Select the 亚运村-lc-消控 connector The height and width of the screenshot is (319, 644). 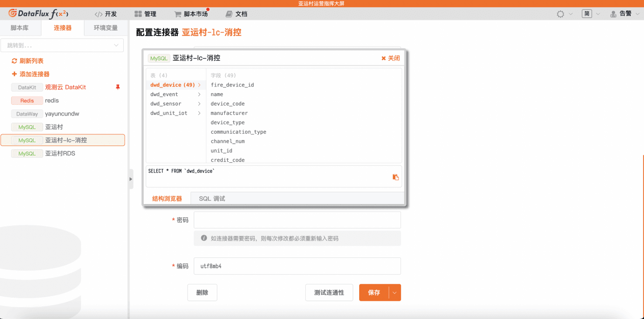tap(63, 140)
